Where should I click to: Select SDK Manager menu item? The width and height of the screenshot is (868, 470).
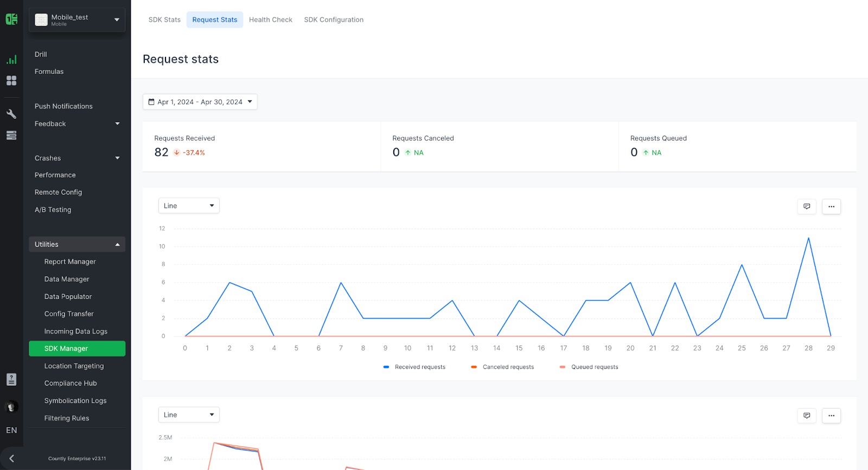pyautogui.click(x=77, y=348)
